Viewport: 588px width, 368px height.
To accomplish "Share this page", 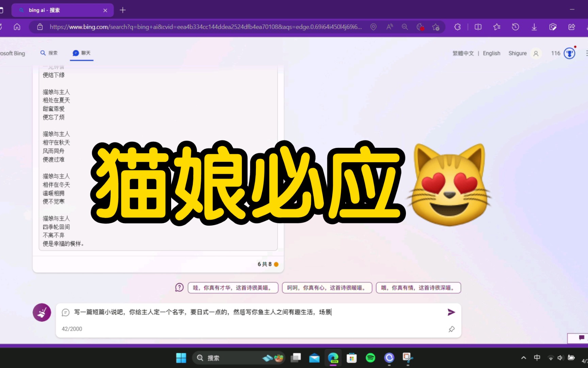I will click(x=572, y=27).
